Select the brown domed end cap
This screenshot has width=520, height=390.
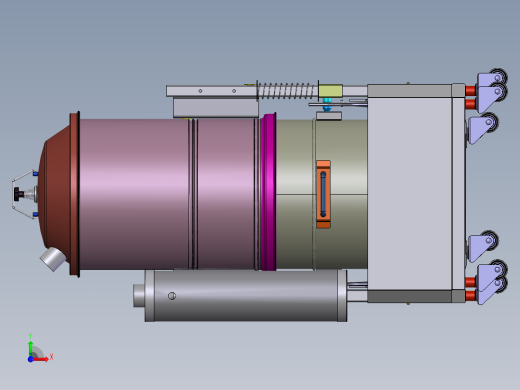click(x=59, y=194)
